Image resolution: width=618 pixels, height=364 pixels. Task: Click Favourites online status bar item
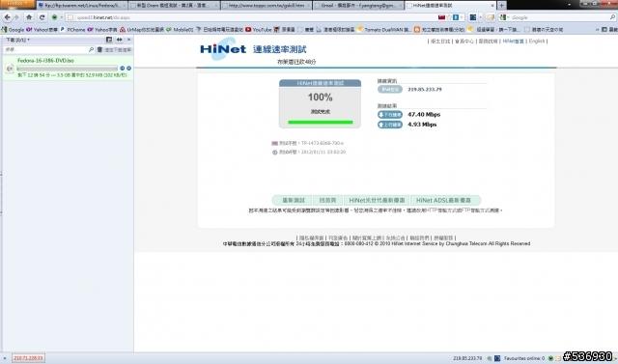tap(523, 358)
